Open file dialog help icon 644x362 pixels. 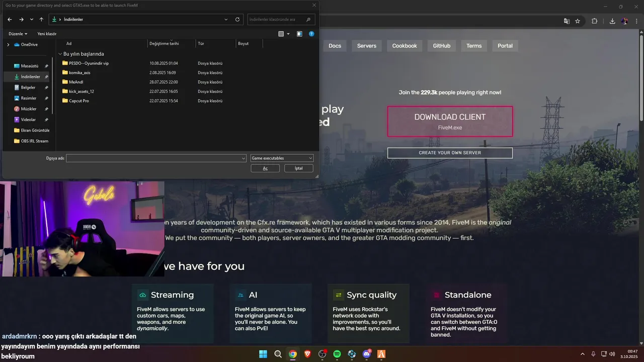click(x=311, y=34)
